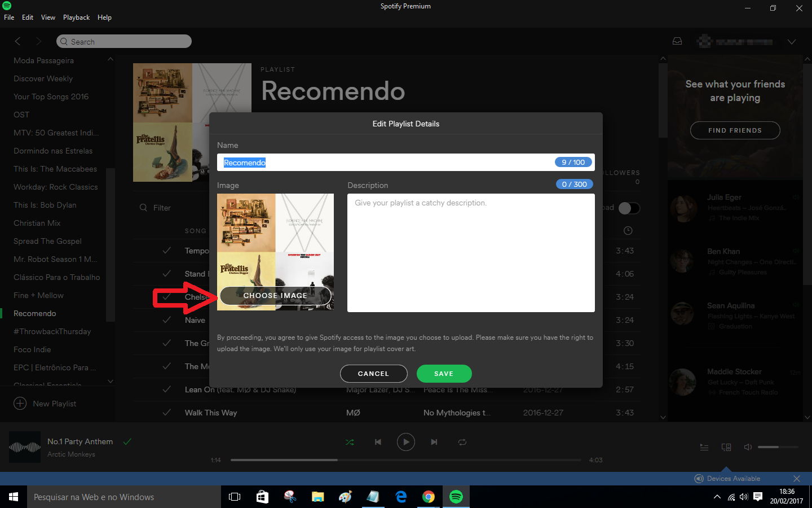The height and width of the screenshot is (508, 812).
Task: Close the Devices Available bar
Action: 797,479
